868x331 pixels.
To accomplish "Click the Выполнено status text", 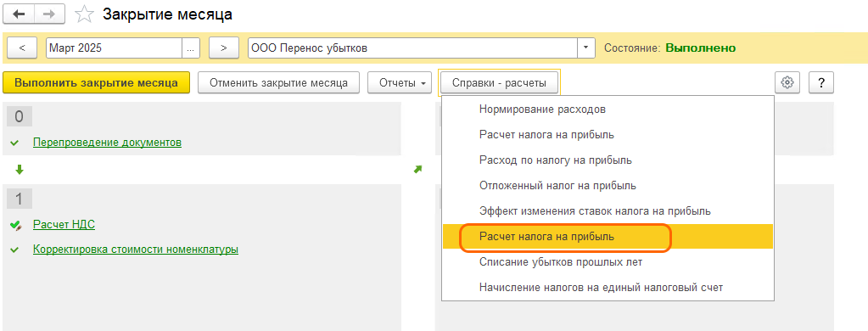I will (700, 48).
